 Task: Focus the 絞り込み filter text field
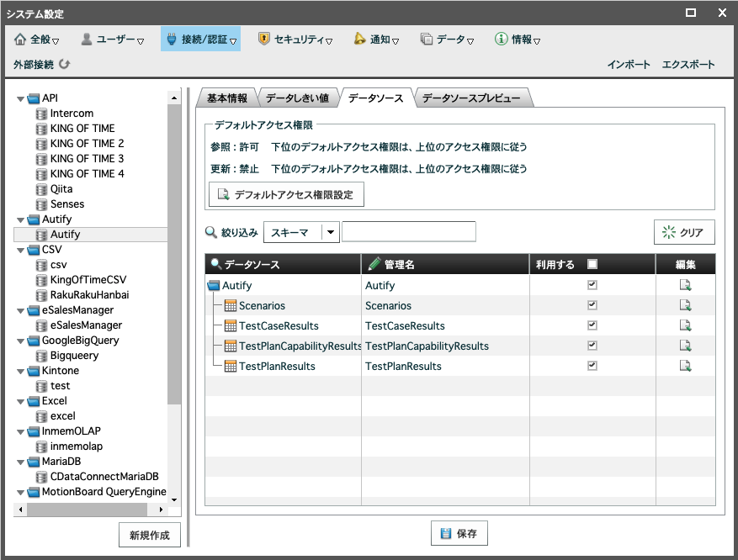point(408,232)
